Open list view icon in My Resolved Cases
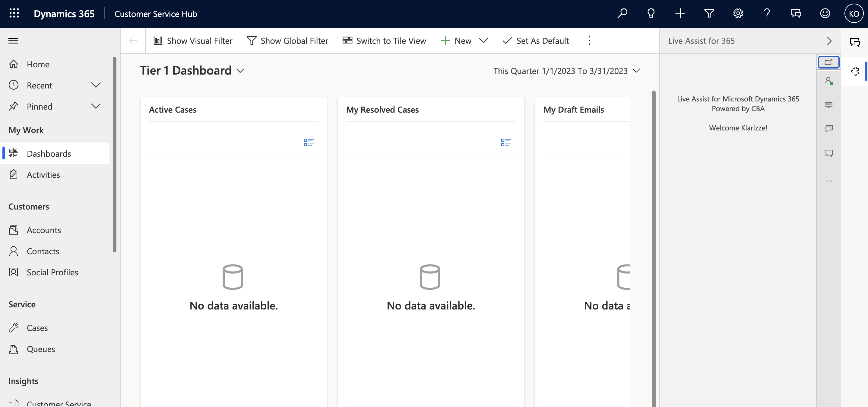Screen dimensions: 868x407 [506, 143]
